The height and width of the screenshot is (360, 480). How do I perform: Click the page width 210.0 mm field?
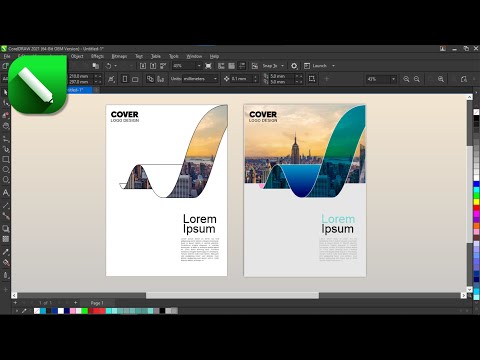[x=81, y=76]
